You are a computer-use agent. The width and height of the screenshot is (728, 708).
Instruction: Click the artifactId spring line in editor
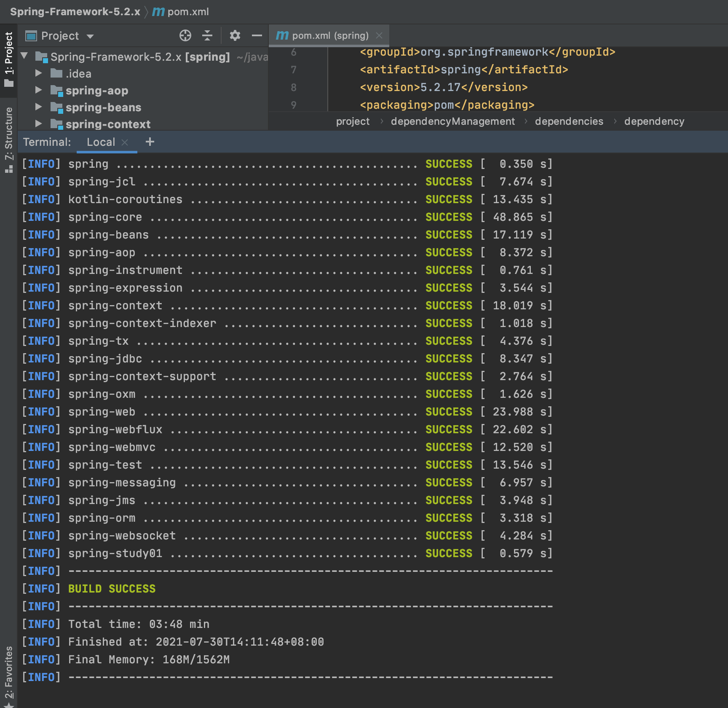coord(464,70)
